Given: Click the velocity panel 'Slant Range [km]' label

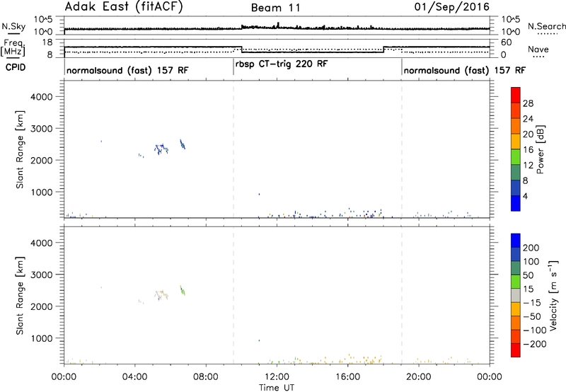Looking at the screenshot, I should click(x=20, y=296).
